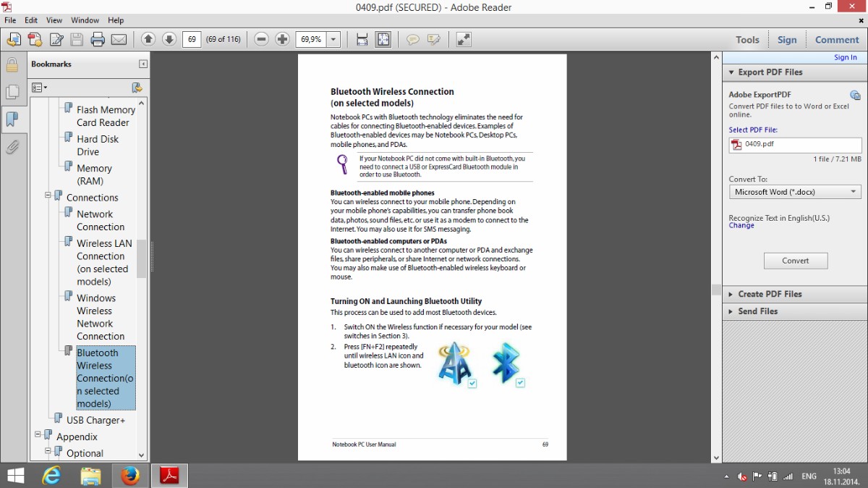
Task: Expand the Send Files section
Action: tap(730, 311)
